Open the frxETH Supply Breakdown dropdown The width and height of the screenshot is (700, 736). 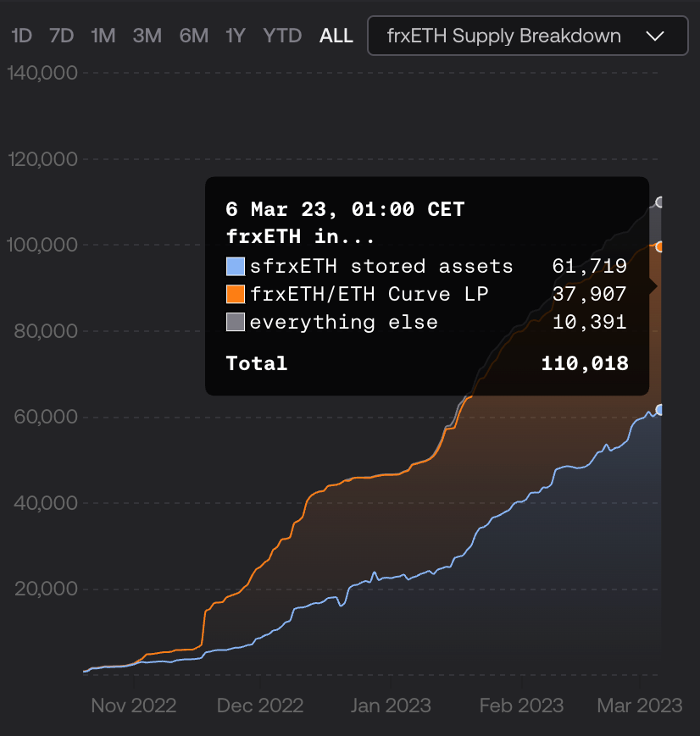[x=528, y=36]
